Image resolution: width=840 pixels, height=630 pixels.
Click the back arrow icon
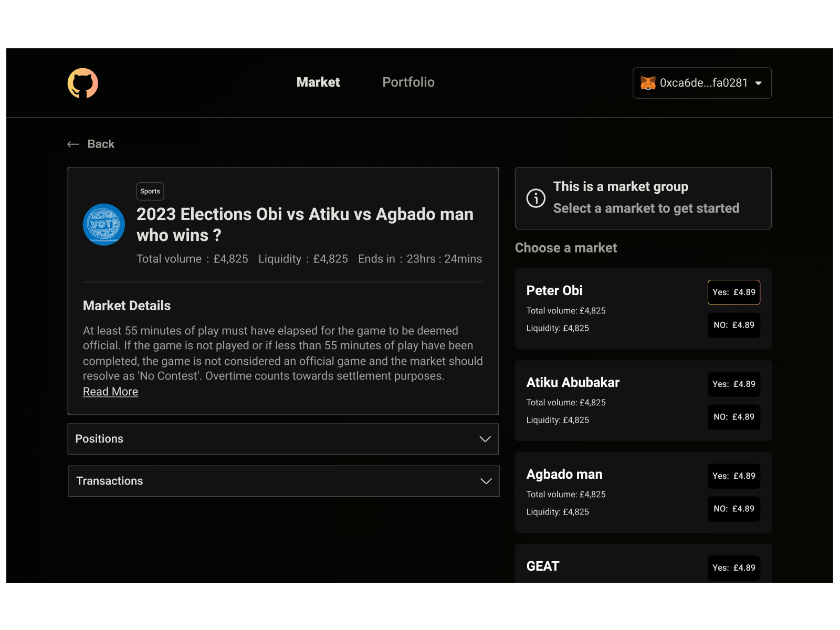73,144
